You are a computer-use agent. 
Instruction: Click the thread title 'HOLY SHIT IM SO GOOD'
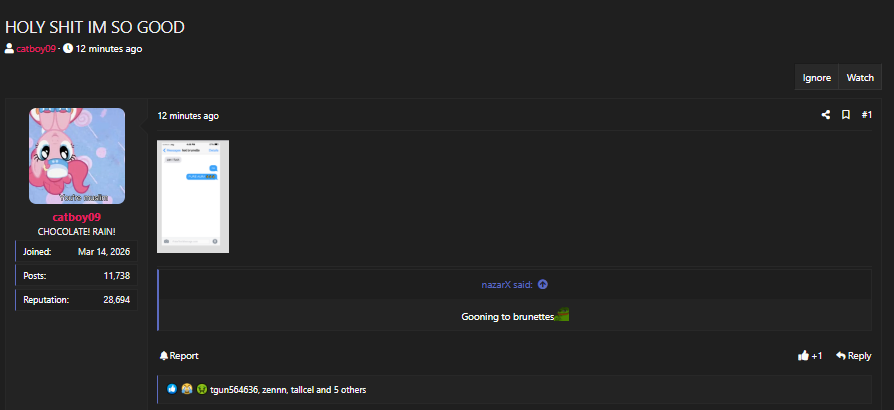pyautogui.click(x=95, y=27)
